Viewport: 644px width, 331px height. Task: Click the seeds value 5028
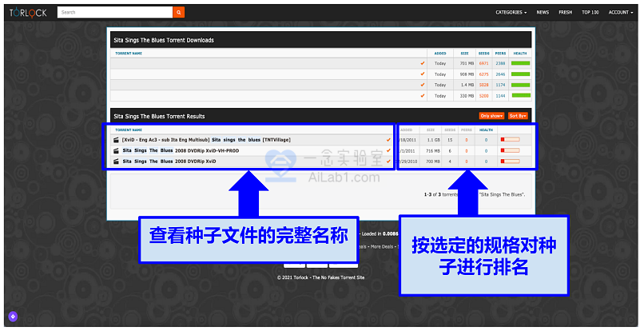pyautogui.click(x=484, y=85)
